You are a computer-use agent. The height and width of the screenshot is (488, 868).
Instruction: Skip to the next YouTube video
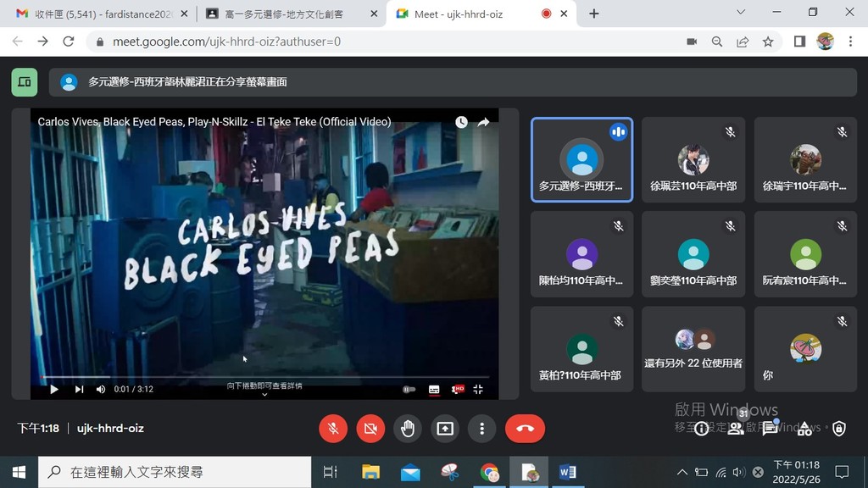pyautogui.click(x=79, y=389)
